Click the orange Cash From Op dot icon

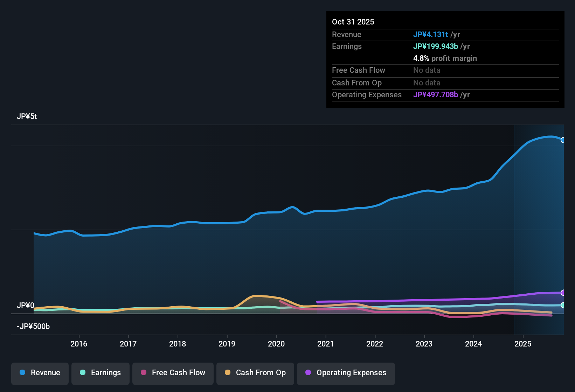coord(228,373)
